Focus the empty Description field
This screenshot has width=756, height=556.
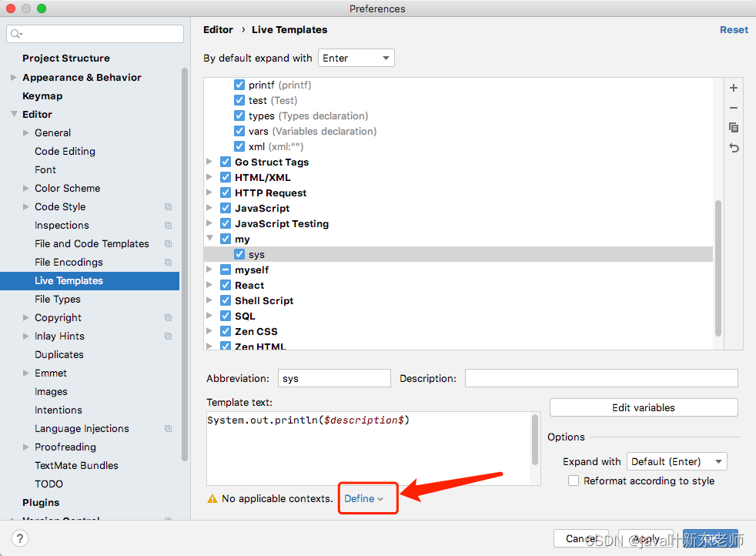coord(601,379)
